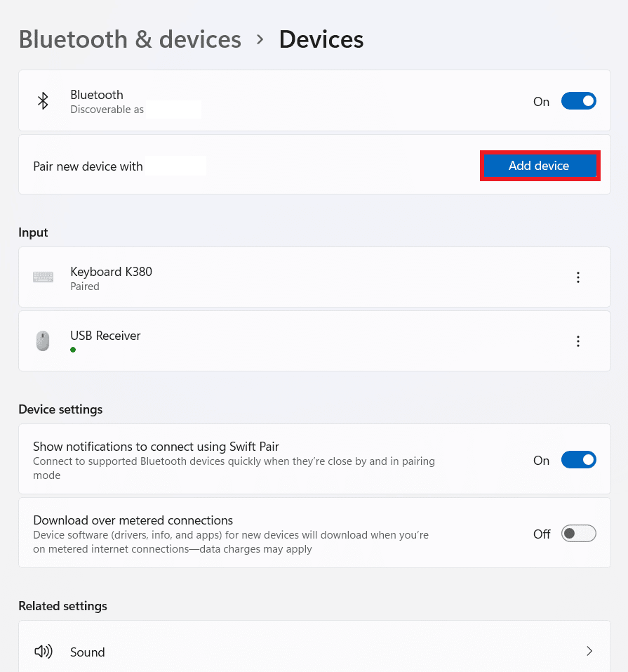Open more options for USB Receiver
Screen dimensions: 628x672
point(578,341)
